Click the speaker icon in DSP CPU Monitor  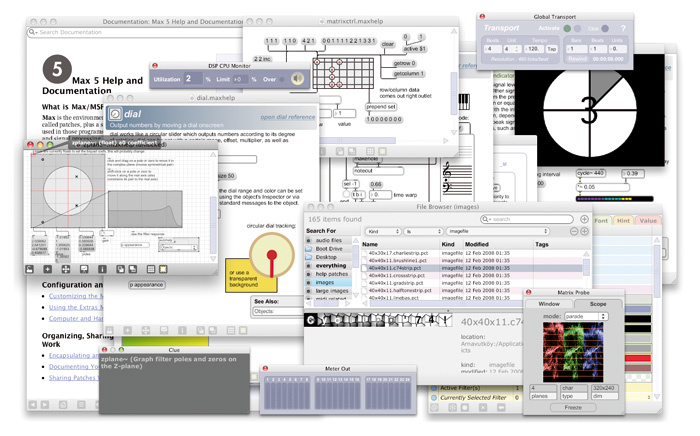[x=299, y=79]
